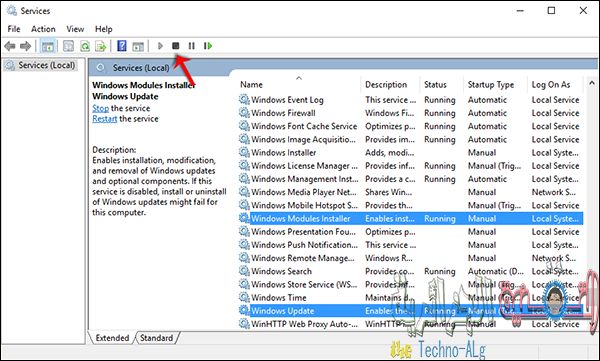The height and width of the screenshot is (361, 600).
Task: Click the gear icon beside Windows Event Log
Action: [244, 100]
